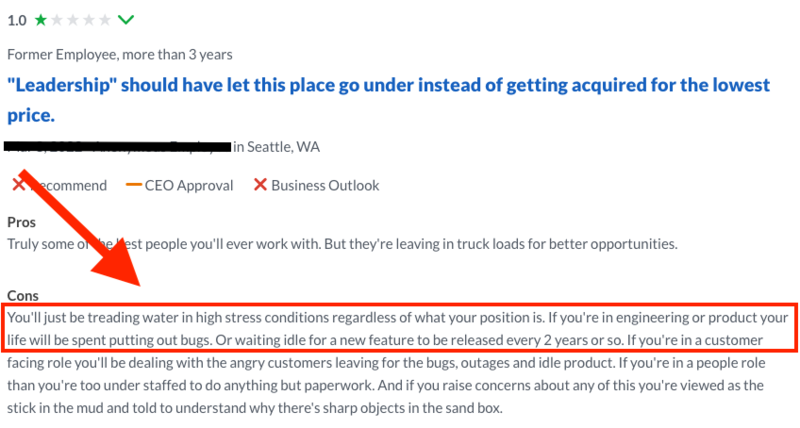Click the "Pros" heading
This screenshot has height=428, width=800.
[x=21, y=222]
